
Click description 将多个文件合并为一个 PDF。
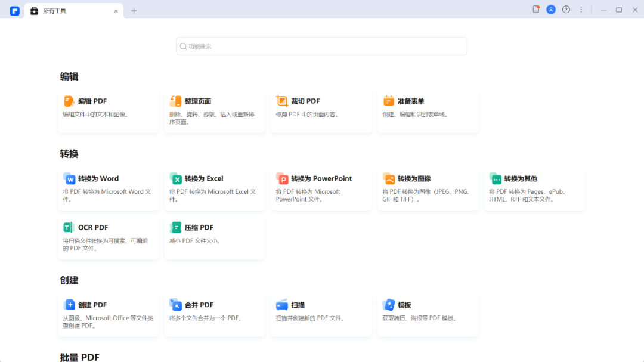coord(207,318)
